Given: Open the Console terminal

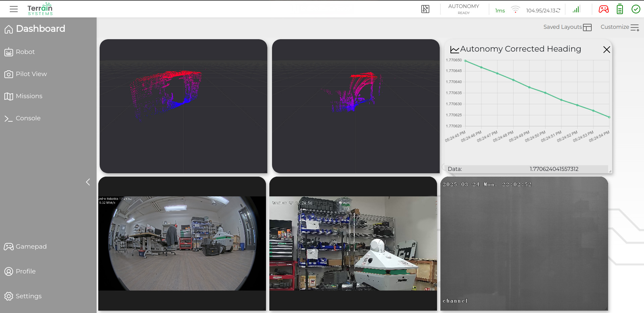Looking at the screenshot, I should [28, 118].
